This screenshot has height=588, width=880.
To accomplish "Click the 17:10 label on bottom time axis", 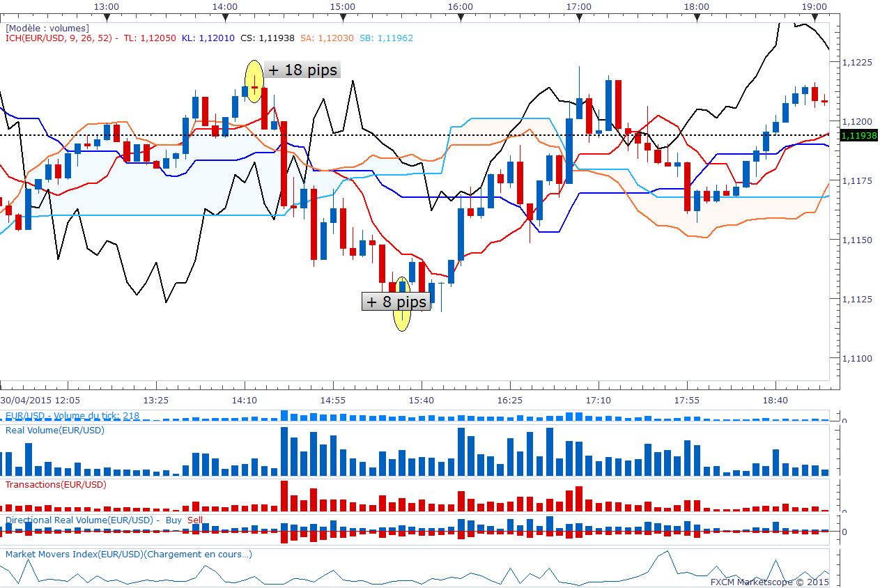I will point(599,401).
